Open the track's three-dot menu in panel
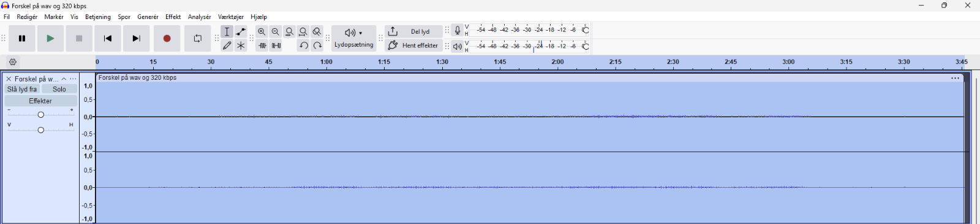 [73, 79]
